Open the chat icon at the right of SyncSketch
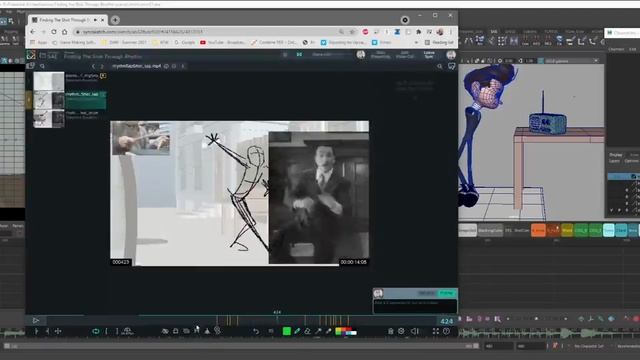Screen dimensions: 640x360 (451, 66)
